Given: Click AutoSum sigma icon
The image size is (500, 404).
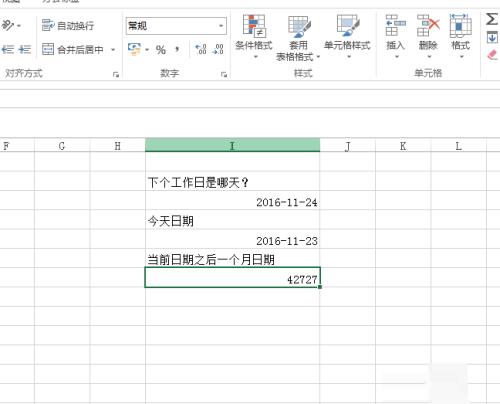Looking at the screenshot, I should tap(492, 19).
